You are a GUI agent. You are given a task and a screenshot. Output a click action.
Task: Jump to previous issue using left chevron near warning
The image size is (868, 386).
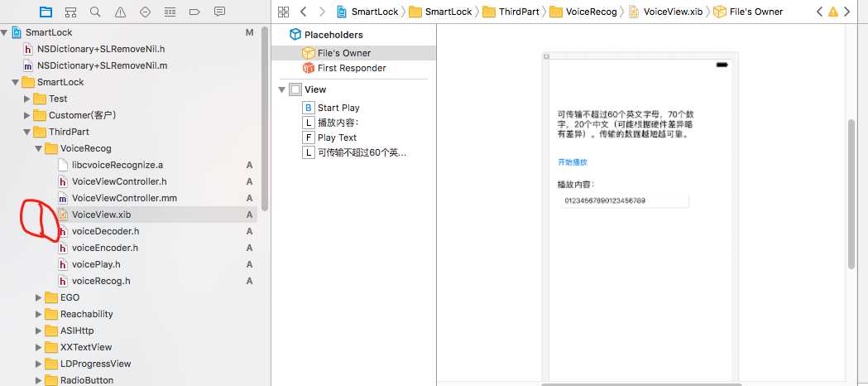[x=820, y=12]
